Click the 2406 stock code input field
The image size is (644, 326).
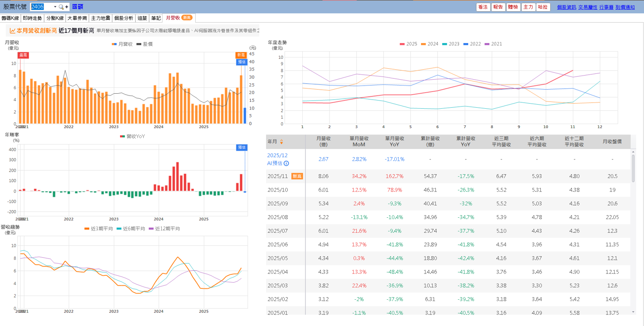41,7
